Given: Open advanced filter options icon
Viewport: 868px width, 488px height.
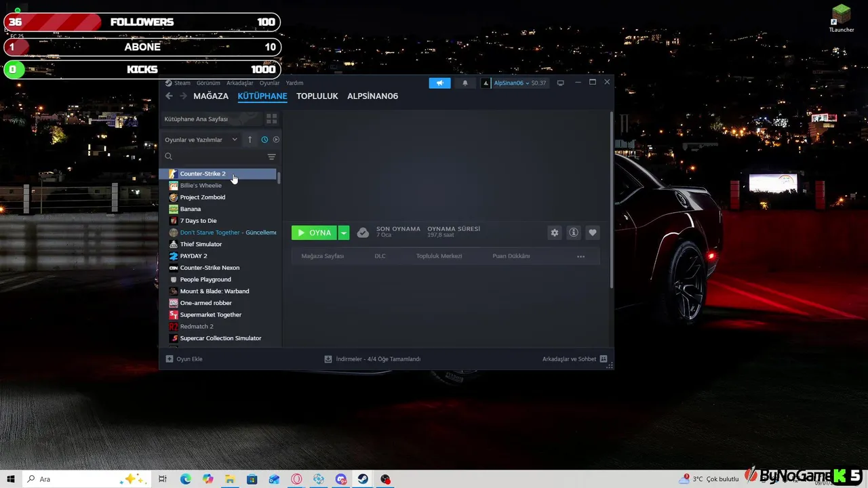Looking at the screenshot, I should click(272, 157).
